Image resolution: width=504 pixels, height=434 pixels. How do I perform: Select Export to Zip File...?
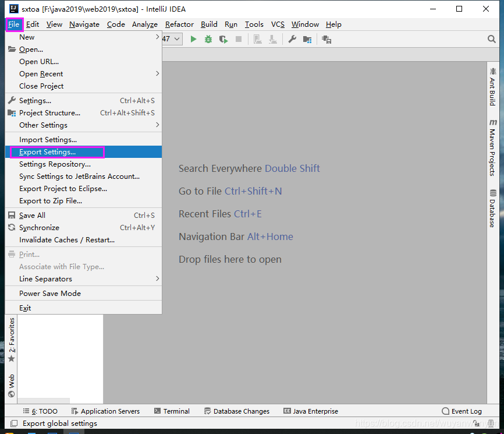pyautogui.click(x=84, y=201)
